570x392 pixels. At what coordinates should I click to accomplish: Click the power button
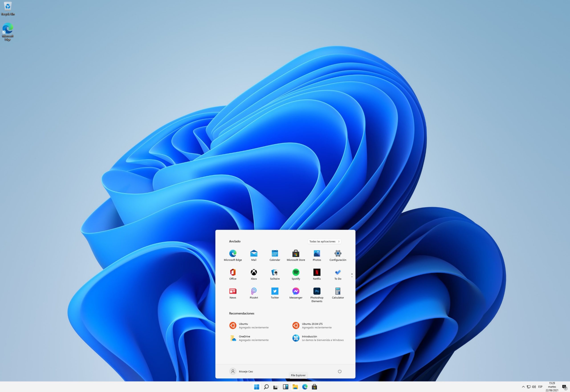340,371
